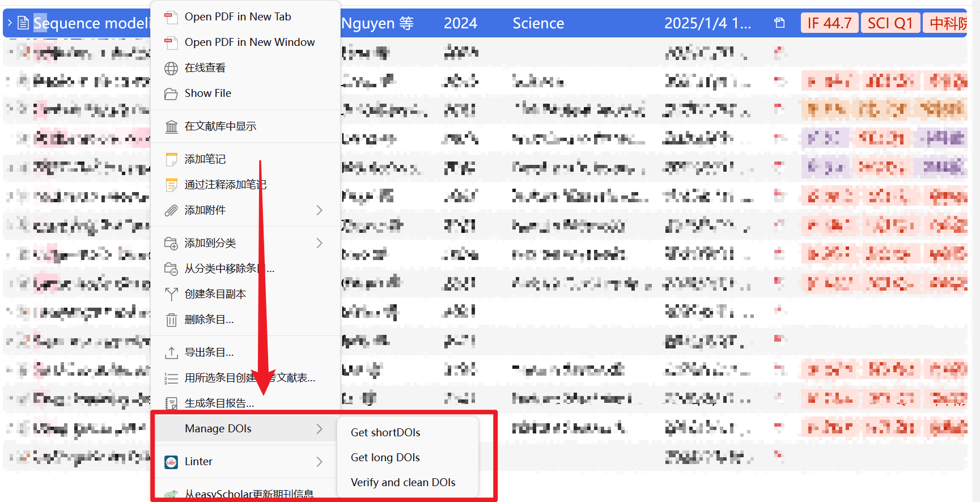Click the IF 44.7 impact factor tag
This screenshot has width=980, height=502.
pos(829,23)
